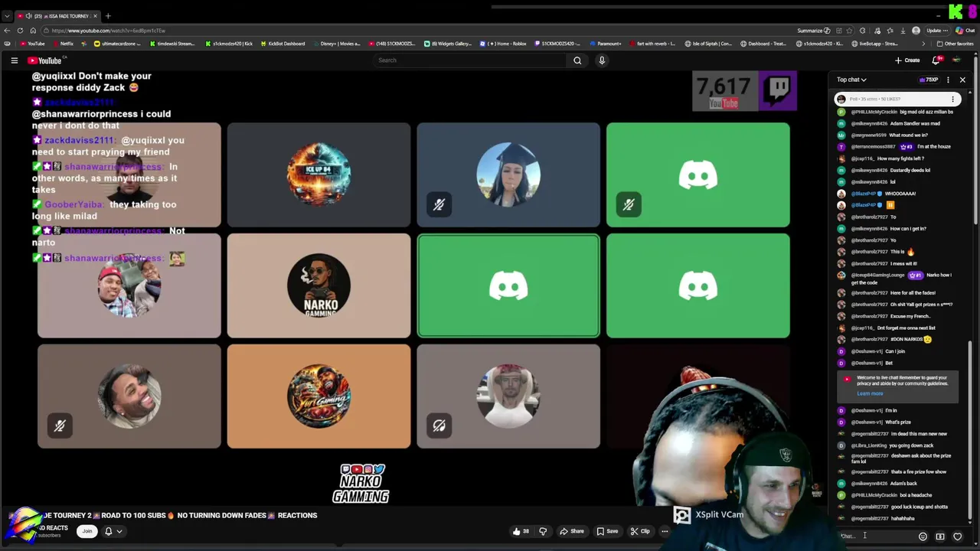Image resolution: width=980 pixels, height=551 pixels.
Task: Click the 75XP channel points badge
Action: click(x=929, y=80)
